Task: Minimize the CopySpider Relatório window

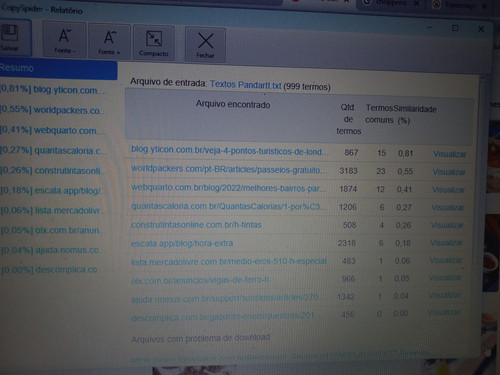Action: tap(430, 28)
